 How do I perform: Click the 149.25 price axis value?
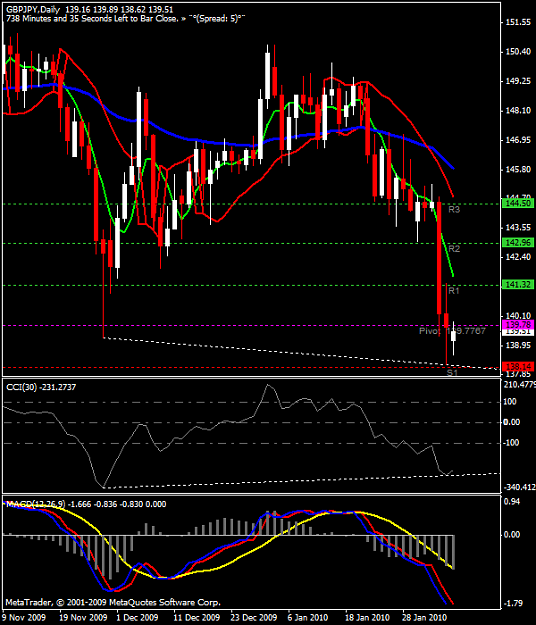tap(518, 81)
